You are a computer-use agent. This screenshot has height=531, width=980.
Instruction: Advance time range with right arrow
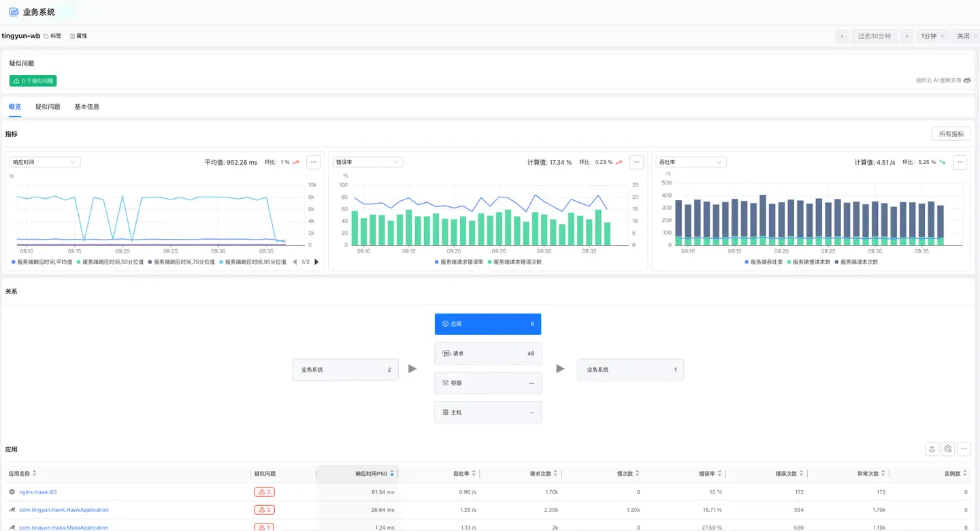coord(906,36)
